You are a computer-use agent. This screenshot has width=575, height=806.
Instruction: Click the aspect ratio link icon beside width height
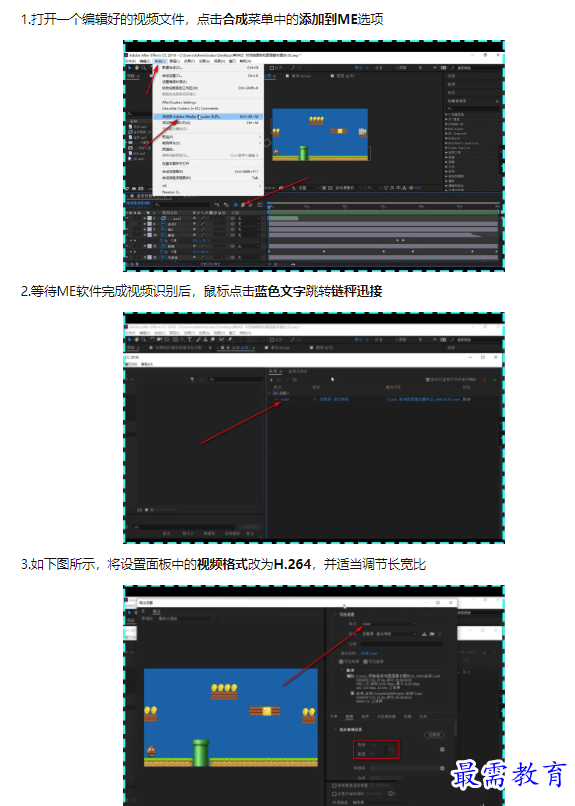point(385,750)
